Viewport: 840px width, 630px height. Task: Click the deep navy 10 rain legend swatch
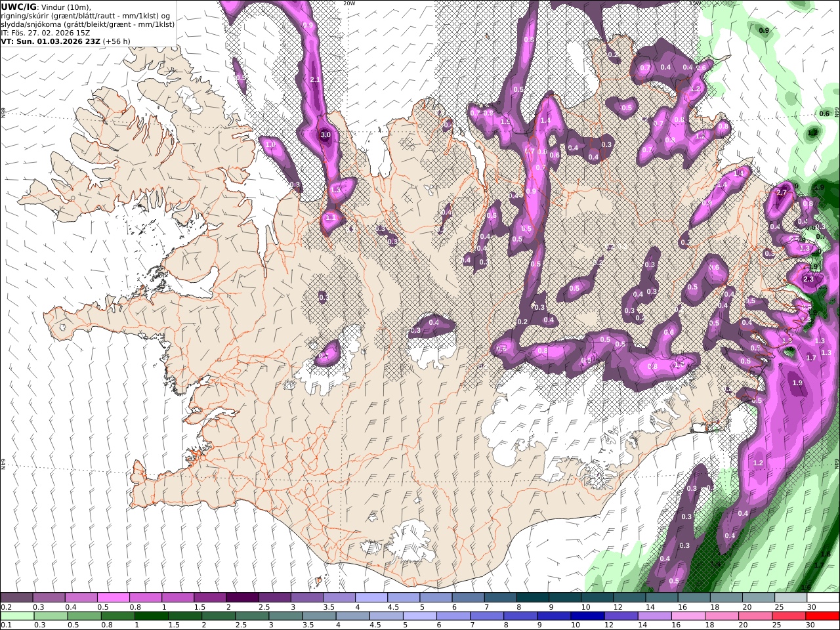pyautogui.click(x=586, y=616)
